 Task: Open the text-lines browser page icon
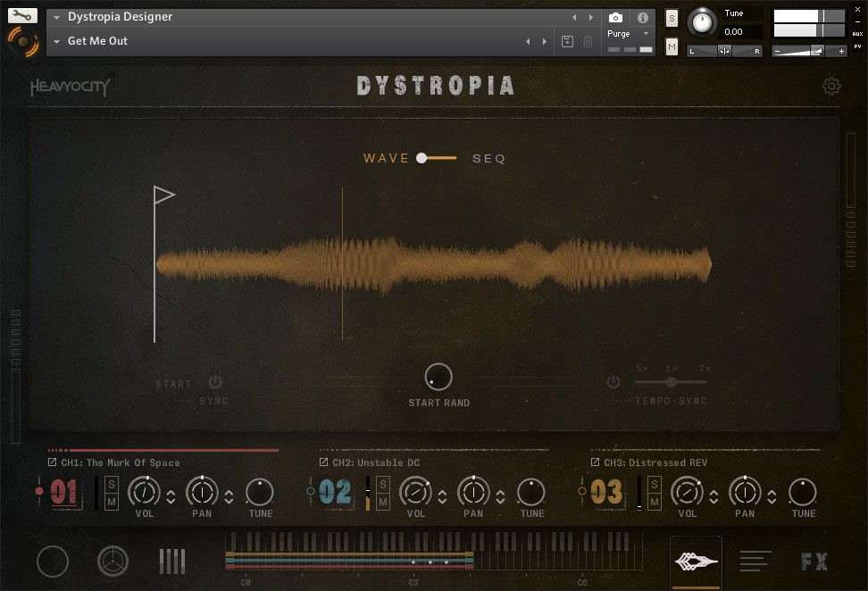coord(755,562)
